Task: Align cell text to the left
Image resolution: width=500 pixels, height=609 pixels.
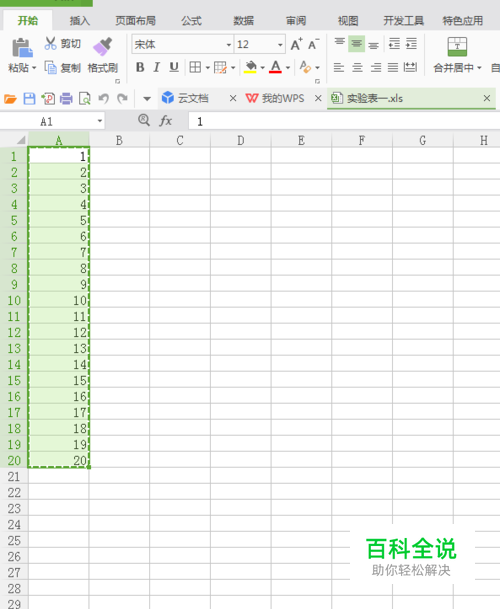Action: point(339,68)
